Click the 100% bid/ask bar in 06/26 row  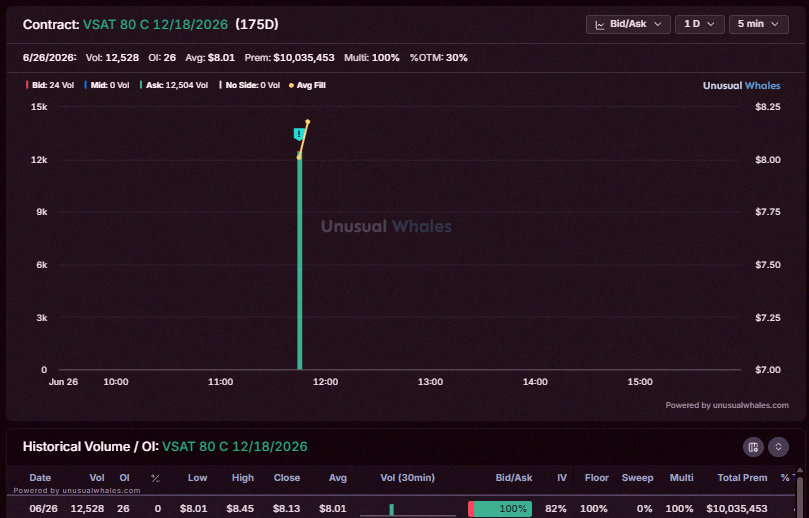click(x=500, y=509)
